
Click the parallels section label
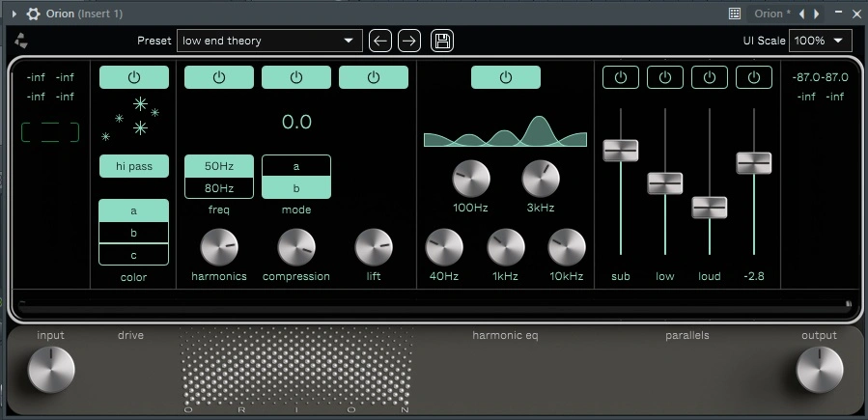[x=687, y=335]
